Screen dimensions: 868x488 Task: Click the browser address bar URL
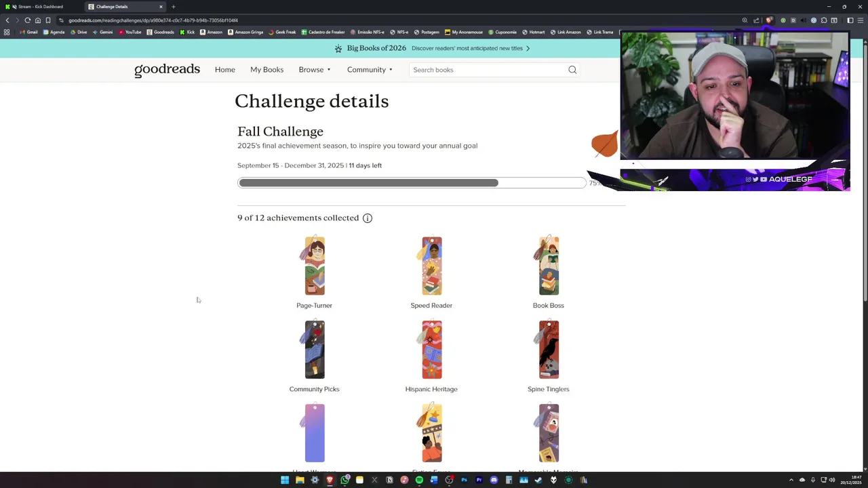(x=153, y=20)
